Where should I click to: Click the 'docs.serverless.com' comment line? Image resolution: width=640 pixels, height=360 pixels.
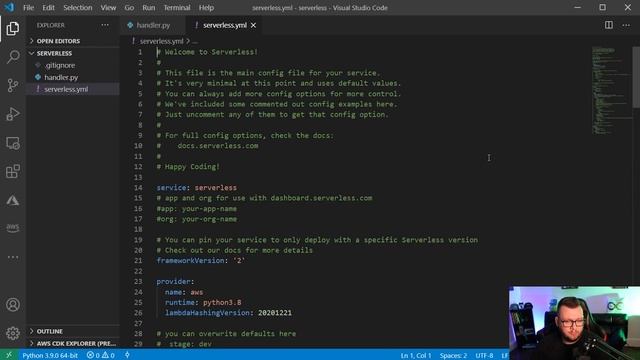click(x=207, y=146)
